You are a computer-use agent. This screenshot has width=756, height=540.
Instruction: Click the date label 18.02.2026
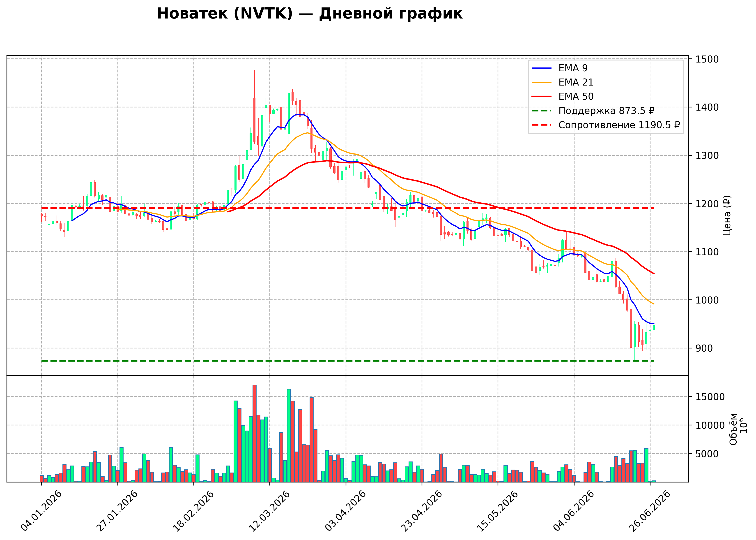(193, 511)
